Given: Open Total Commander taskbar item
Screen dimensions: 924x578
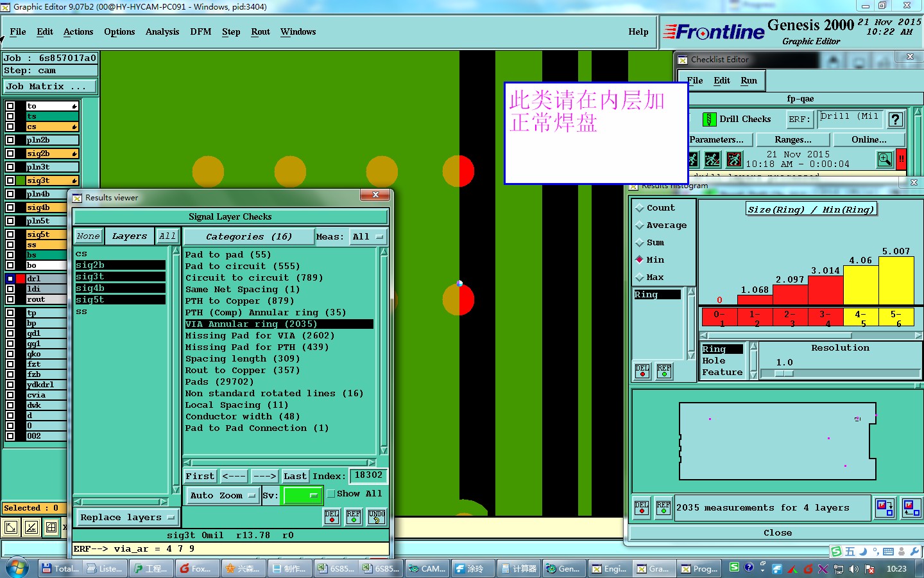Looking at the screenshot, I should point(60,568).
